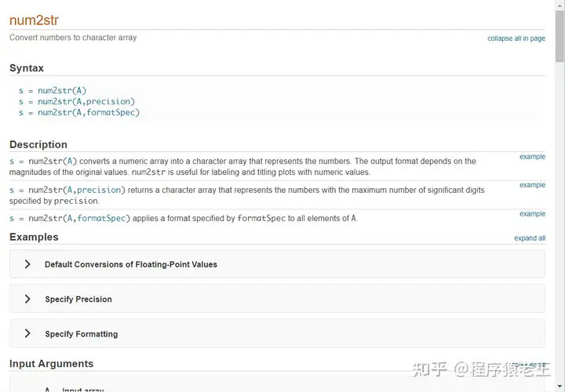
Task: Click the vertical scrollbar thumb
Action: tap(560, 36)
